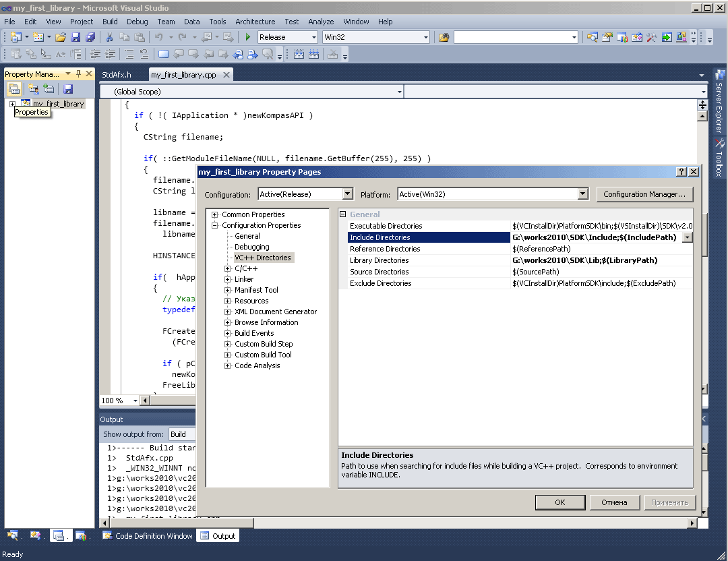Click the Find in Files icon

coord(444,37)
